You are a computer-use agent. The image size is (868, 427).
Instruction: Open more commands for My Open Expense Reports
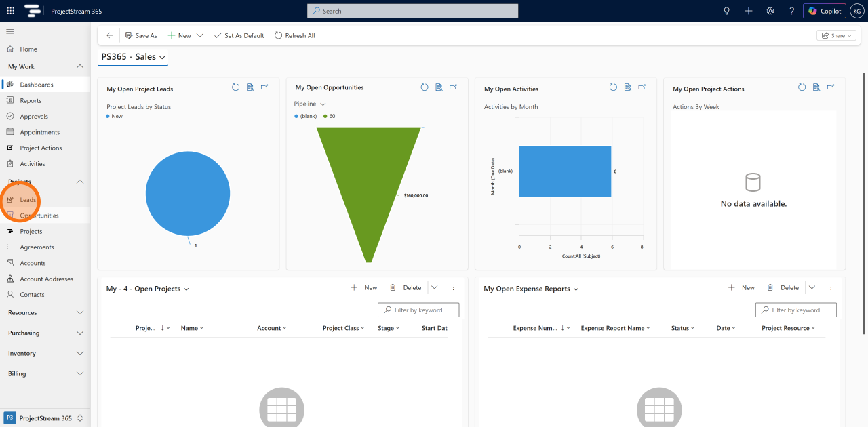pyautogui.click(x=831, y=287)
